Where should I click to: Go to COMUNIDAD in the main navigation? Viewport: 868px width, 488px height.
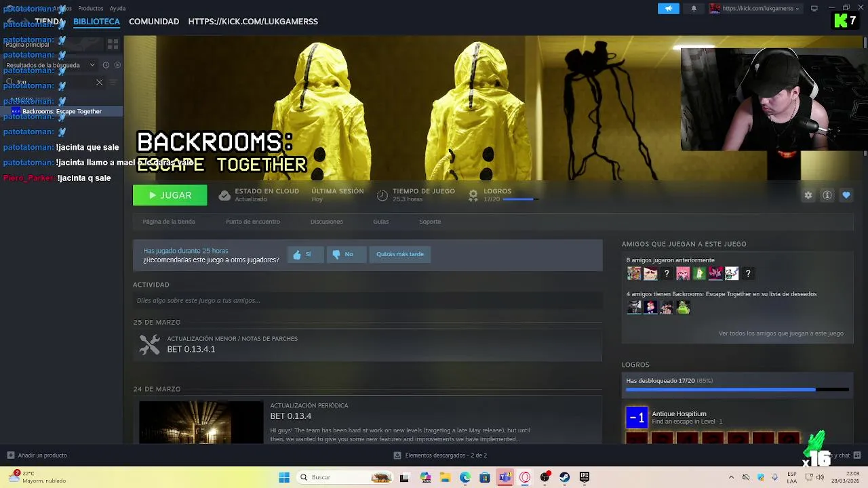(x=154, y=22)
